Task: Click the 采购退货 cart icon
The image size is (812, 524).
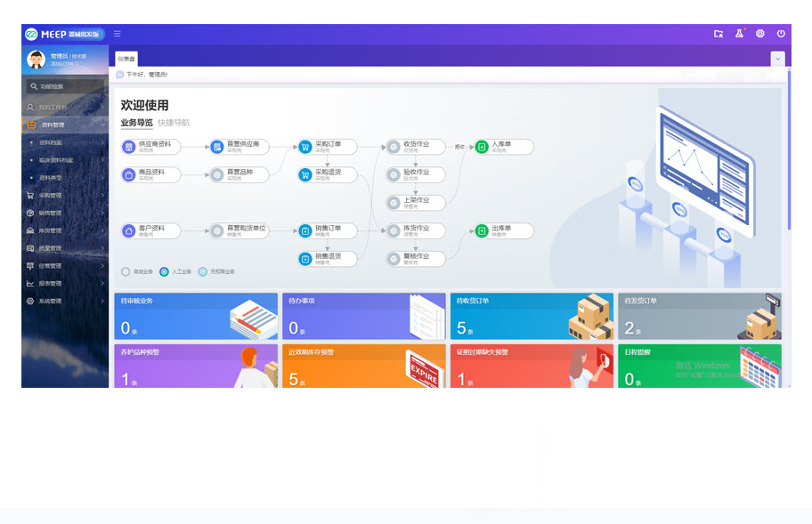Action: click(305, 175)
